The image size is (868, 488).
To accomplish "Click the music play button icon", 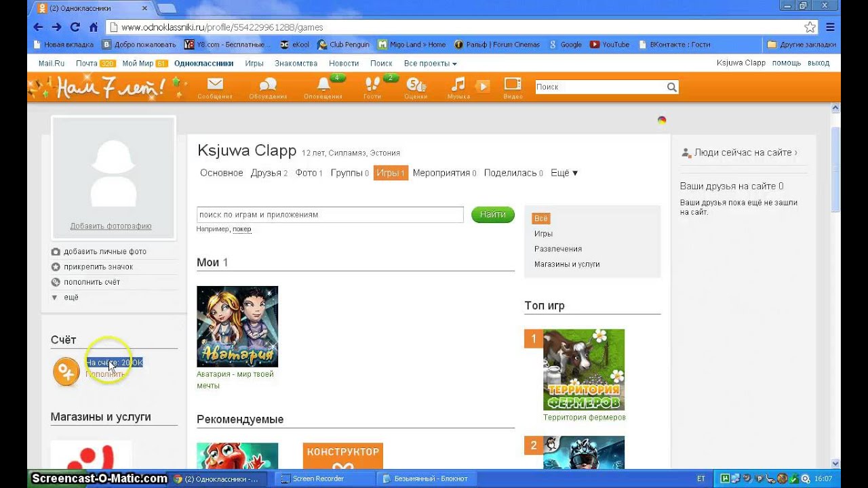I will 482,86.
